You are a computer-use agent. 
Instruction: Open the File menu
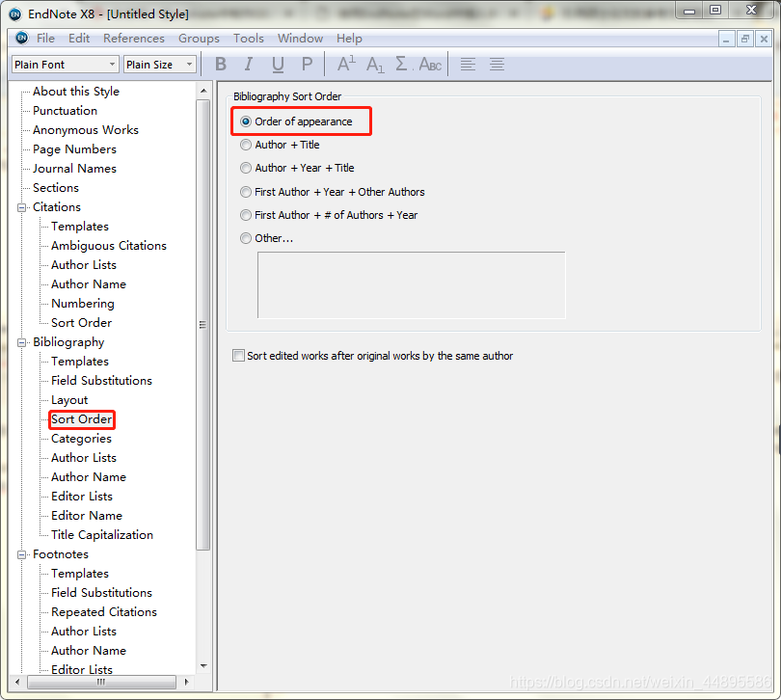click(x=45, y=39)
